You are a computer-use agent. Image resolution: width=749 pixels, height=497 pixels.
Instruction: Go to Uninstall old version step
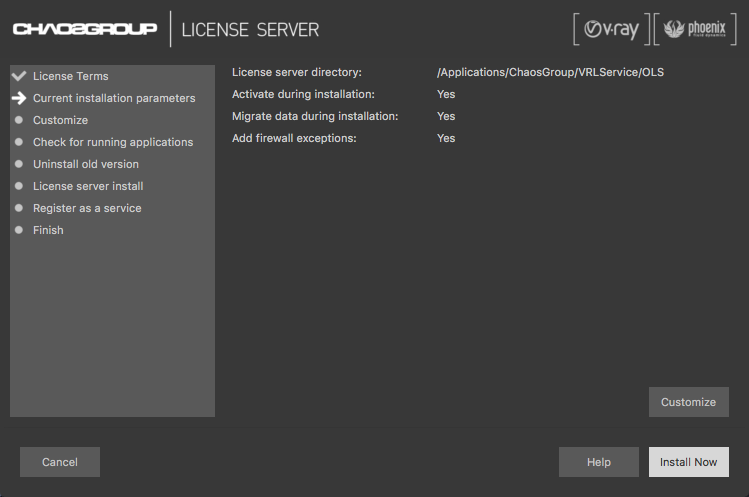(85, 164)
